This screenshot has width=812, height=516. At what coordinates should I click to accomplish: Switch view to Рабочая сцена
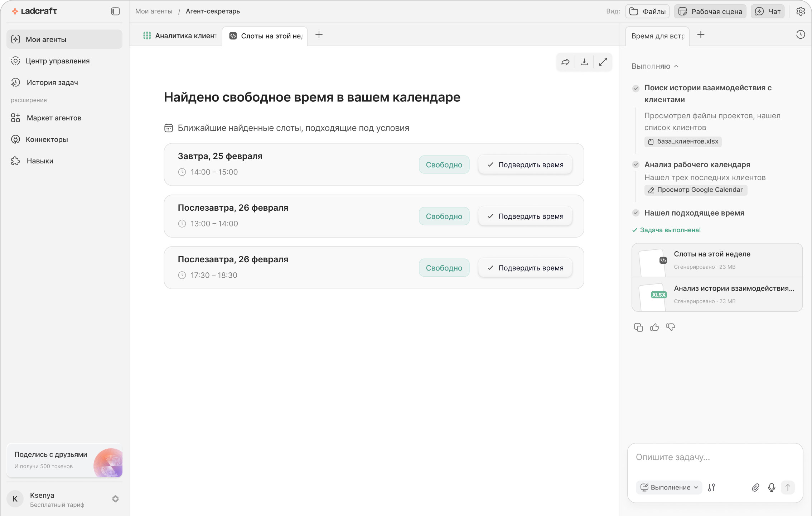(710, 11)
